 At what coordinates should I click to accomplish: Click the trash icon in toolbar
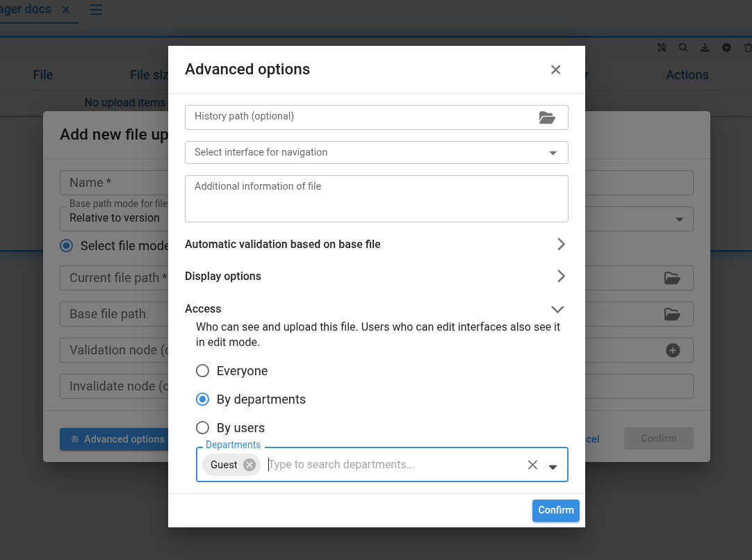[748, 47]
